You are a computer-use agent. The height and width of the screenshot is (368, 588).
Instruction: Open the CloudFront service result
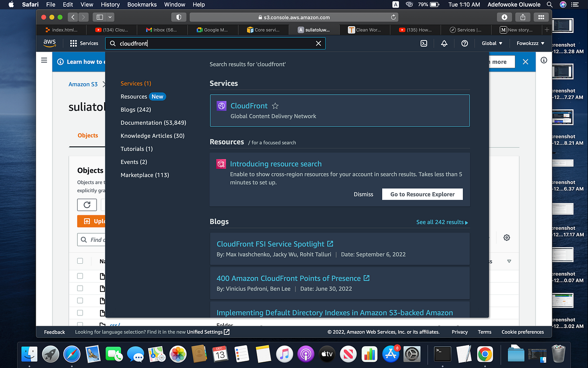(x=340, y=111)
